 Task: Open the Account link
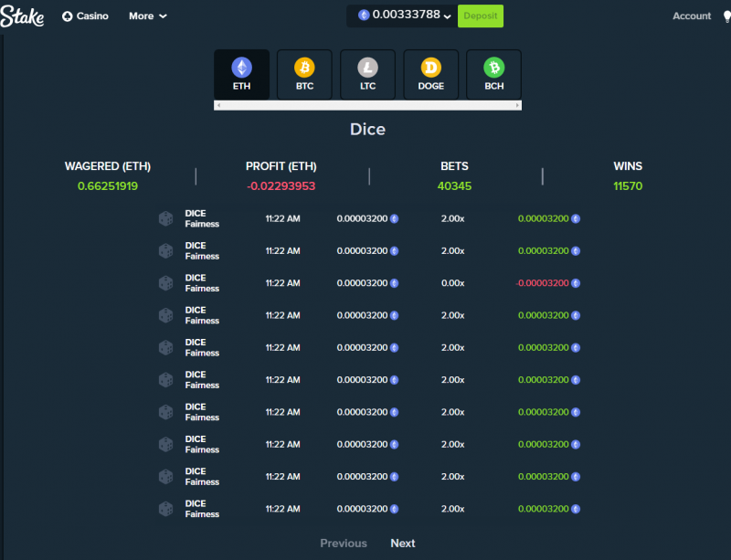692,16
